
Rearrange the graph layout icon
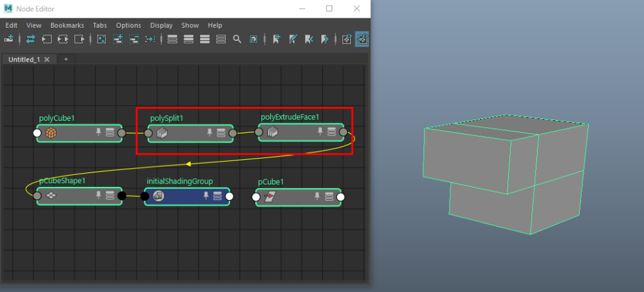point(150,39)
